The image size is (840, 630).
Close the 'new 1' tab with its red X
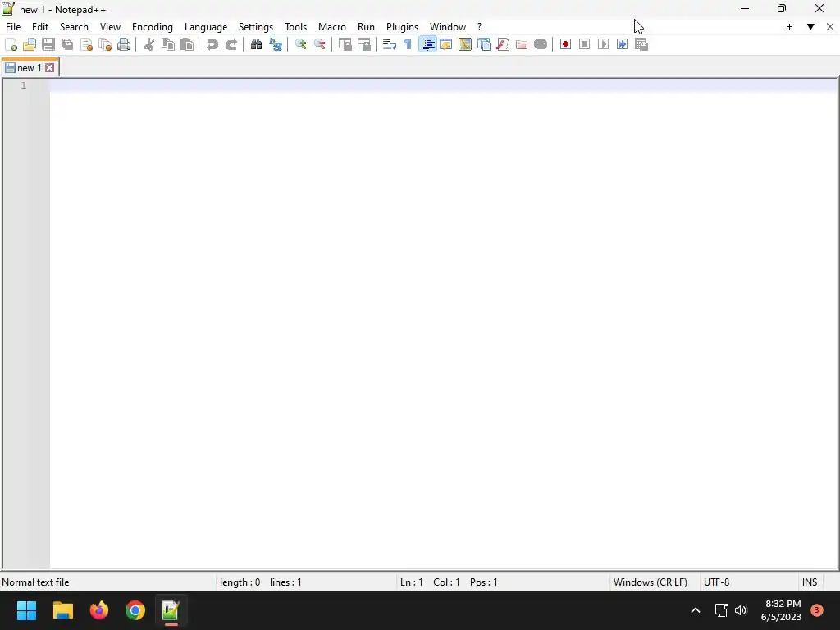(50, 68)
